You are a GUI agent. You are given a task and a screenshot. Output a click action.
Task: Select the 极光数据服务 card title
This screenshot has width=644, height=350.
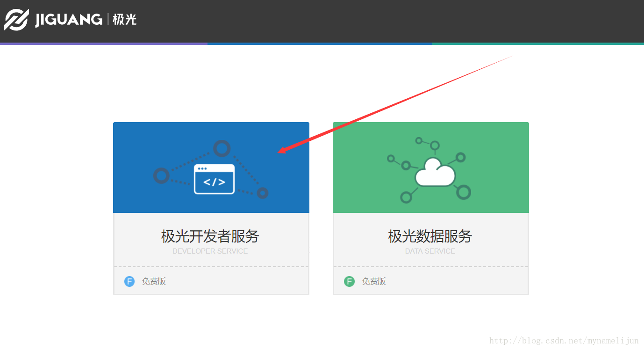(x=430, y=236)
